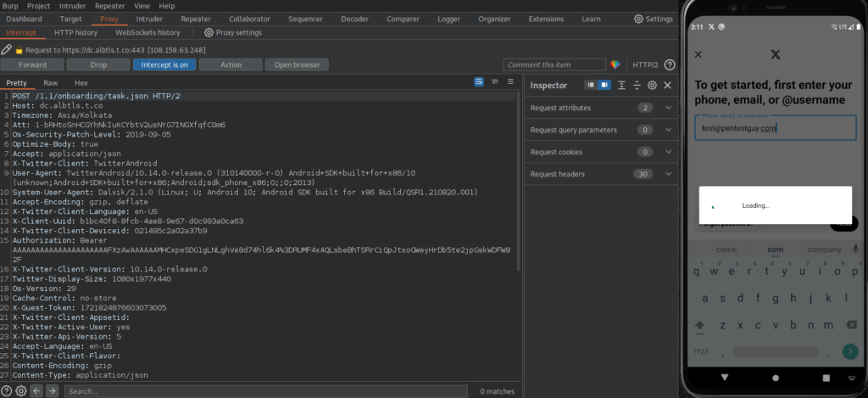Select the Intercept sub-tab
The image size is (868, 398).
tap(21, 33)
